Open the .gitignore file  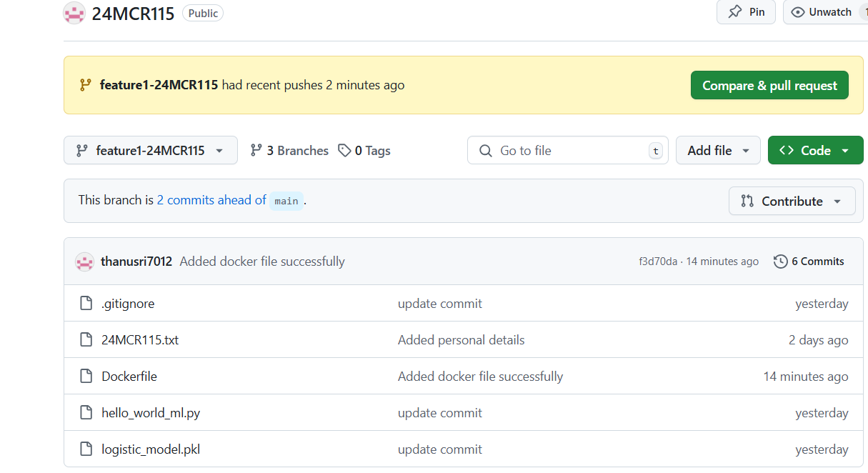click(128, 304)
